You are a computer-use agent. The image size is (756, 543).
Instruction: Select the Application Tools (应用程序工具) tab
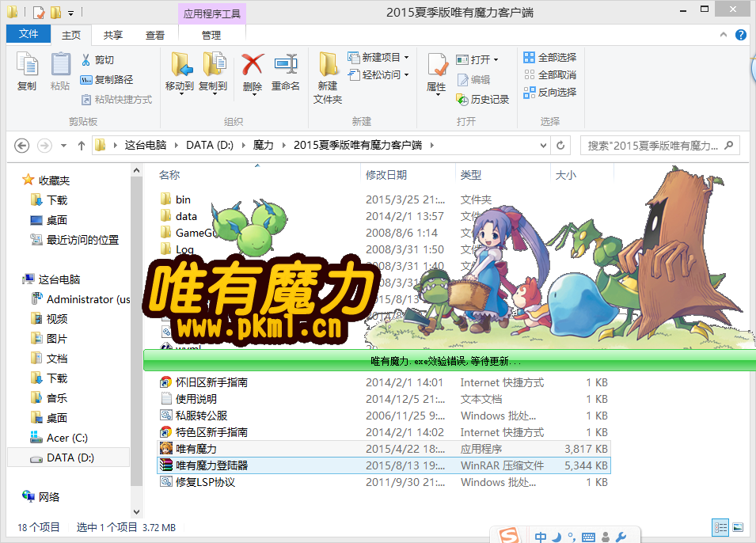[212, 13]
